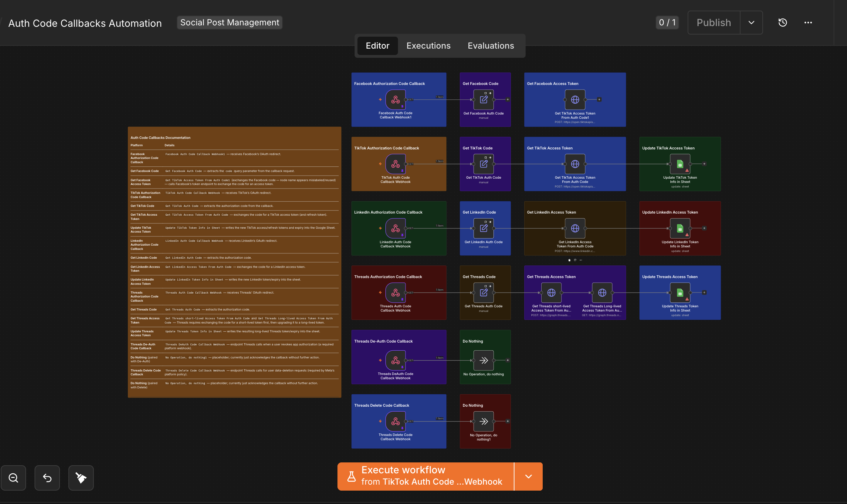Click the Facebook Authorization Code Callback note title

(x=389, y=84)
